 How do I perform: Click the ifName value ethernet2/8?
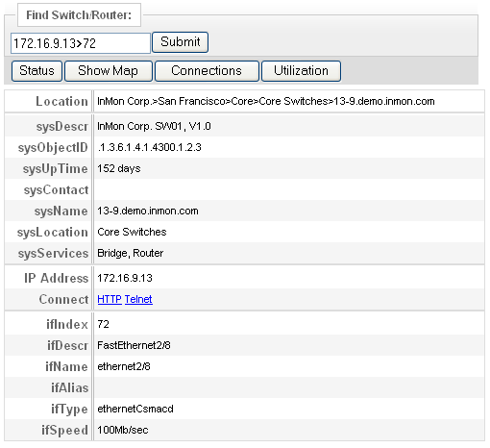[x=124, y=366]
